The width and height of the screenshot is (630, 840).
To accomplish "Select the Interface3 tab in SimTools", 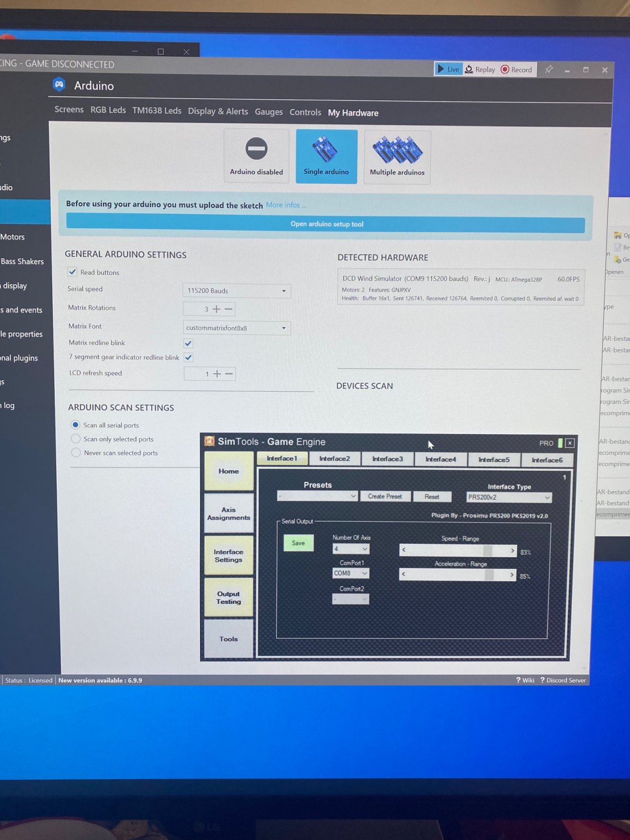I will pos(387,459).
